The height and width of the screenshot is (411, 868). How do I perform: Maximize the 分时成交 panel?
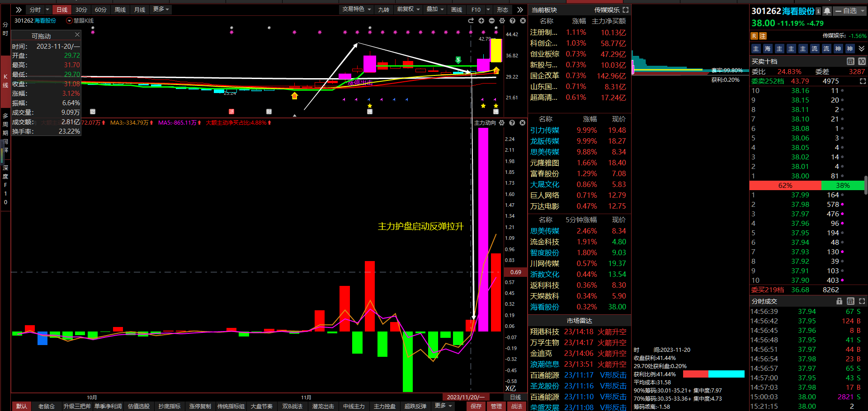[x=862, y=301]
